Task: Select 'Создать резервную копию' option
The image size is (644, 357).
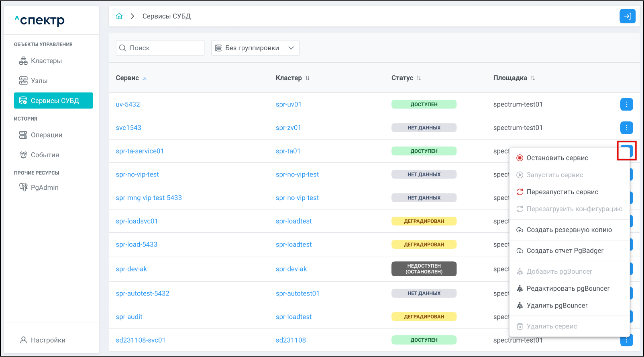Action: click(569, 230)
